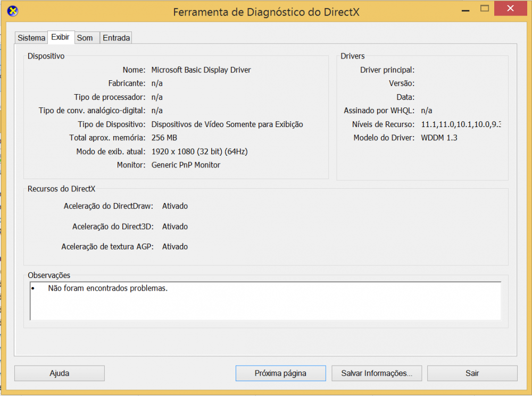Click the 'n/a' value beside Fabricante
532x396 pixels.
click(157, 83)
